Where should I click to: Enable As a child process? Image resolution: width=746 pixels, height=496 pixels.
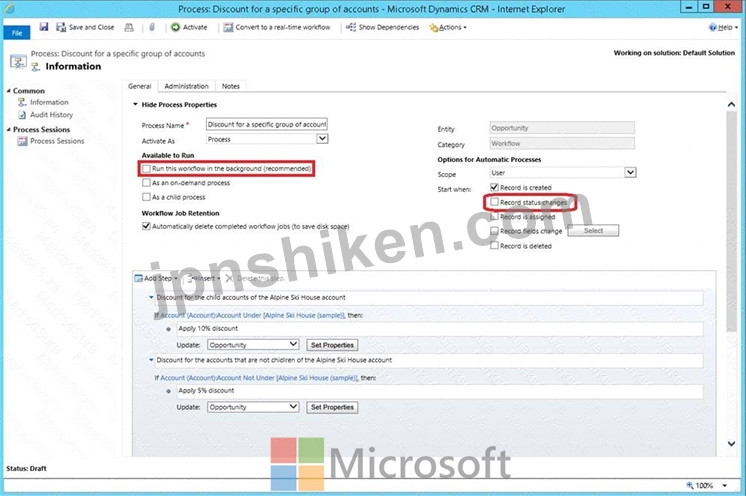point(146,197)
